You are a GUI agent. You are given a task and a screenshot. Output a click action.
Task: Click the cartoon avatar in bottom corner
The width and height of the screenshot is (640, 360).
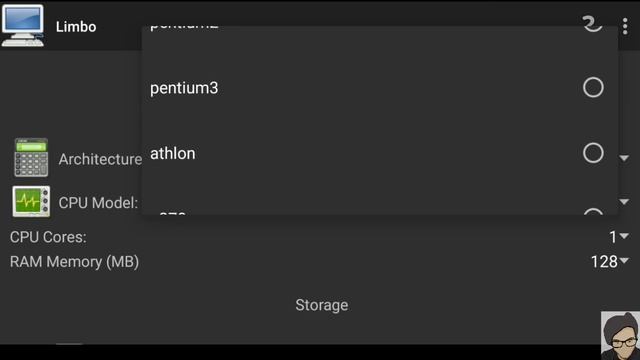pos(620,336)
